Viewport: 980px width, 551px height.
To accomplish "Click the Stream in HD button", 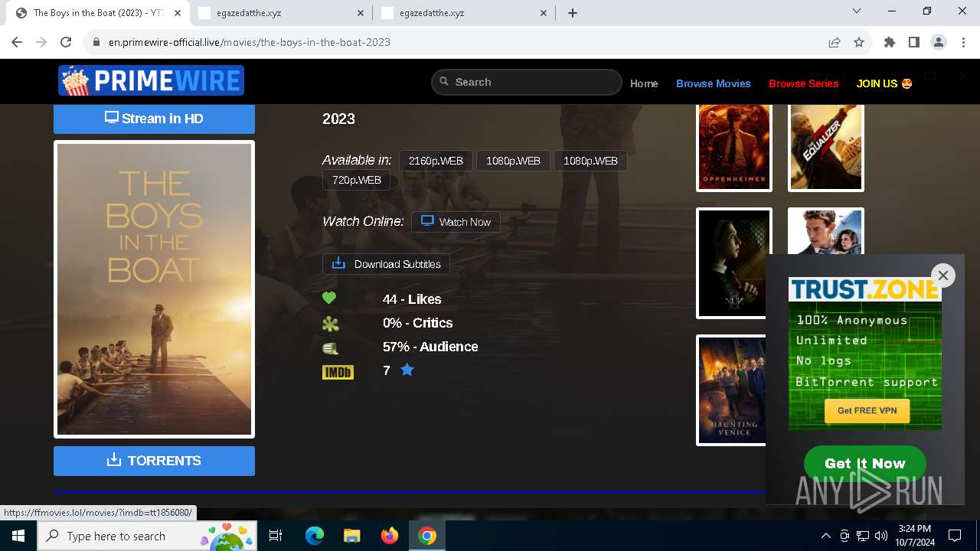I will [x=154, y=119].
